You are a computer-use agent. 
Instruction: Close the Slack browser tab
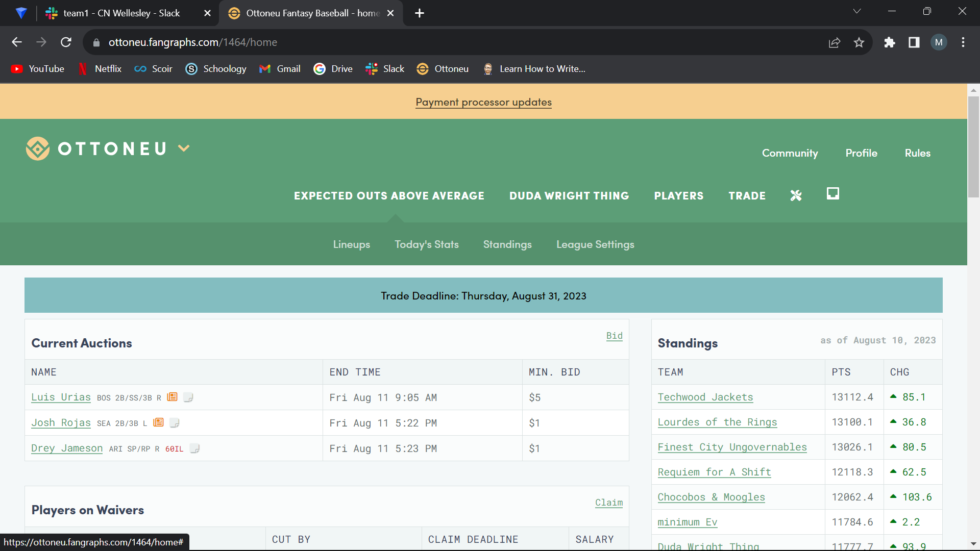[x=207, y=13]
